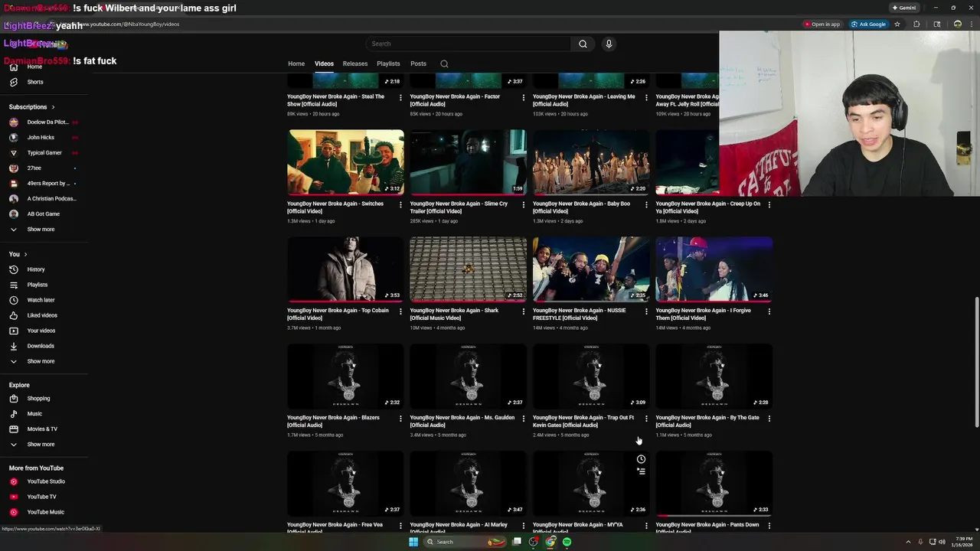The height and width of the screenshot is (551, 980).
Task: Click the YouTube search input field
Action: [x=469, y=44]
